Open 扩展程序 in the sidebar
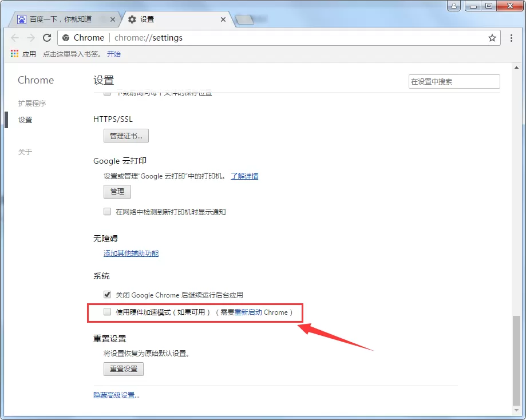Viewport: 526px width, 420px height. pyautogui.click(x=32, y=104)
